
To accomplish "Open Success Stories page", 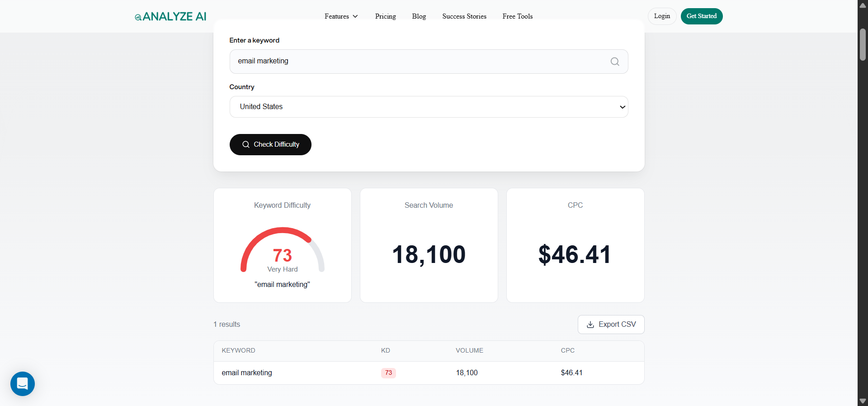I will (x=464, y=16).
